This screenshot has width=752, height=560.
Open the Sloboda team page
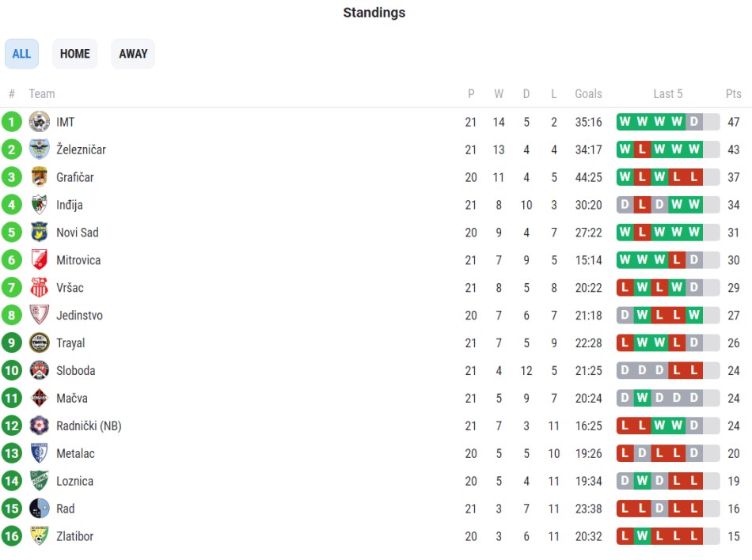(76, 371)
